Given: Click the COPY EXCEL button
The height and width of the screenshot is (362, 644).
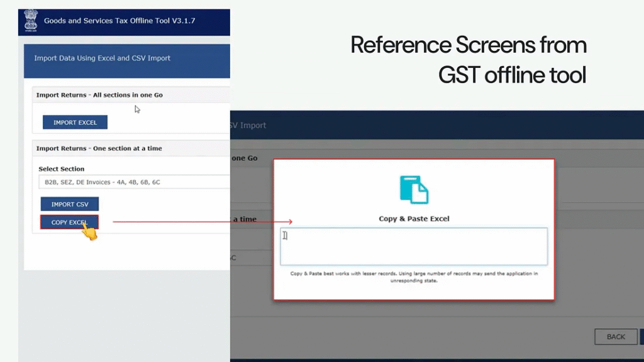Looking at the screenshot, I should tap(69, 222).
